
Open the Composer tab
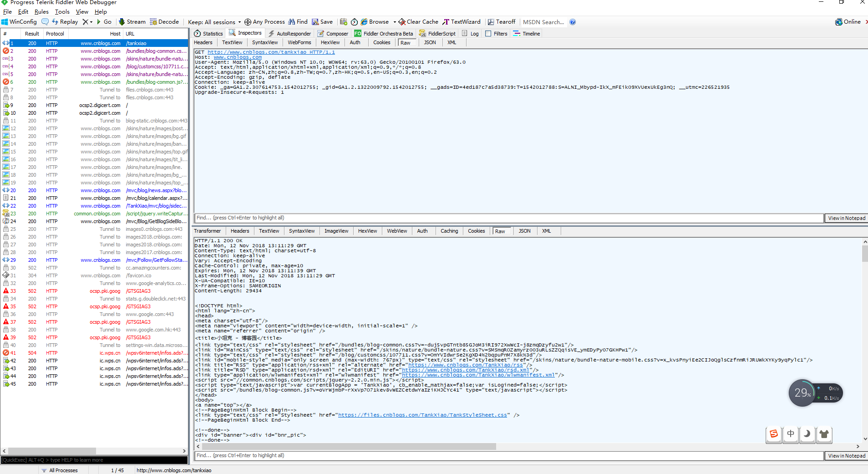pos(333,34)
